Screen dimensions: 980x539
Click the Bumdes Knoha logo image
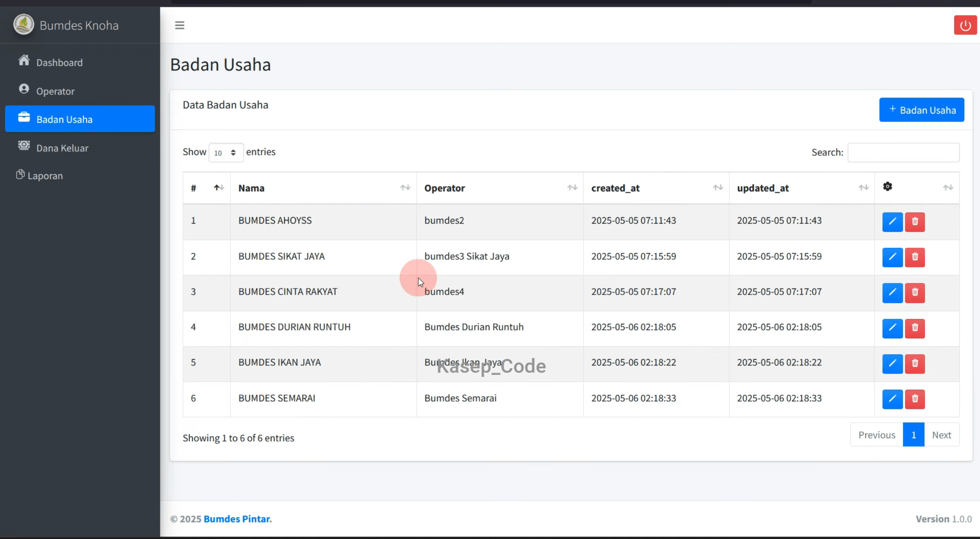(23, 25)
